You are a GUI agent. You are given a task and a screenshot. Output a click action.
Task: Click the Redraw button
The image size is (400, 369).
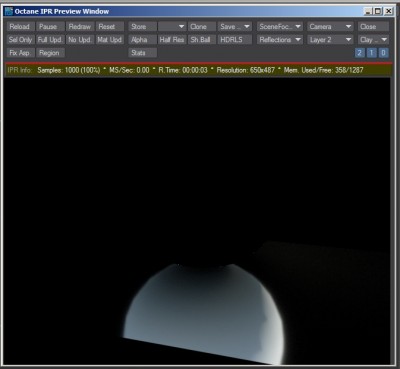pyautogui.click(x=80, y=27)
